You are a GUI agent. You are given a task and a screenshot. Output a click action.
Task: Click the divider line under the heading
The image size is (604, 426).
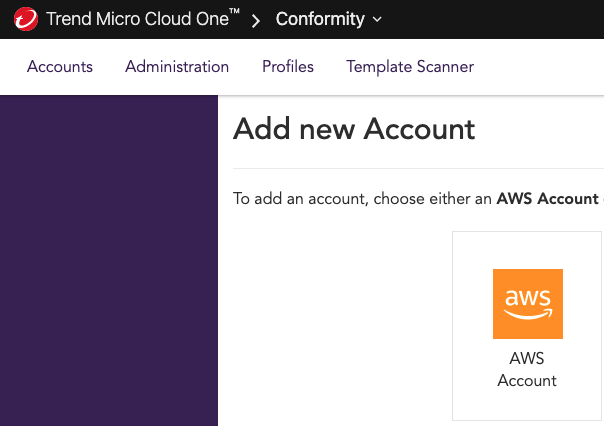(418, 168)
